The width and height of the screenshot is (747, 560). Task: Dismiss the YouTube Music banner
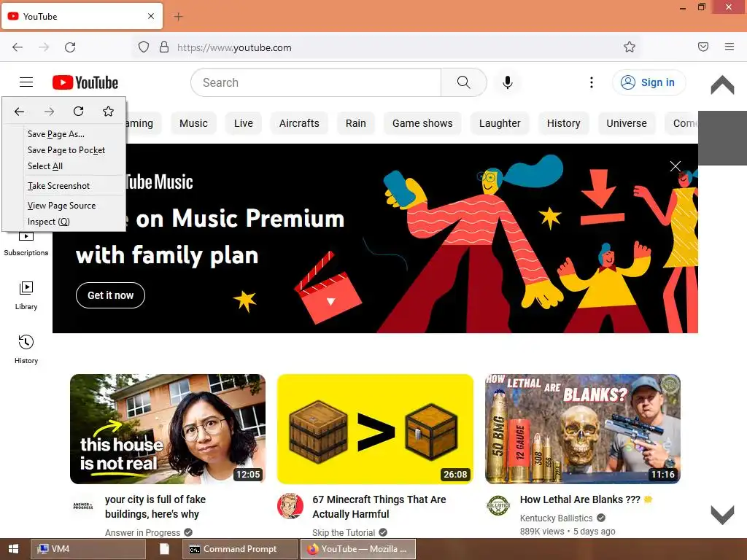(675, 166)
